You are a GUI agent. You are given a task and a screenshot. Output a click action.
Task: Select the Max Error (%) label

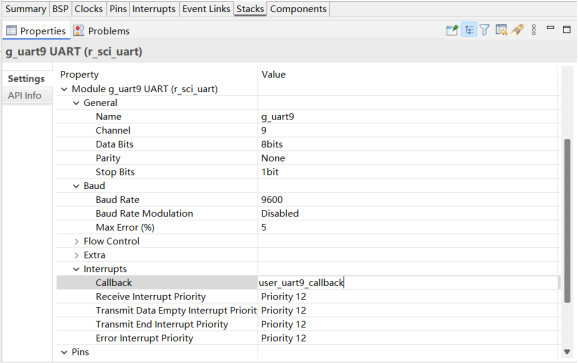coord(125,227)
